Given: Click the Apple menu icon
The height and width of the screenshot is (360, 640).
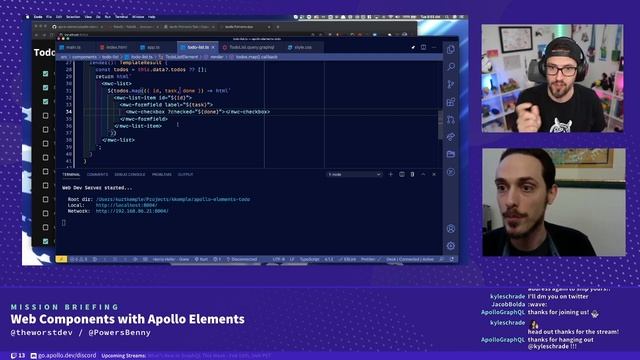Looking at the screenshot, I should click(27, 17).
